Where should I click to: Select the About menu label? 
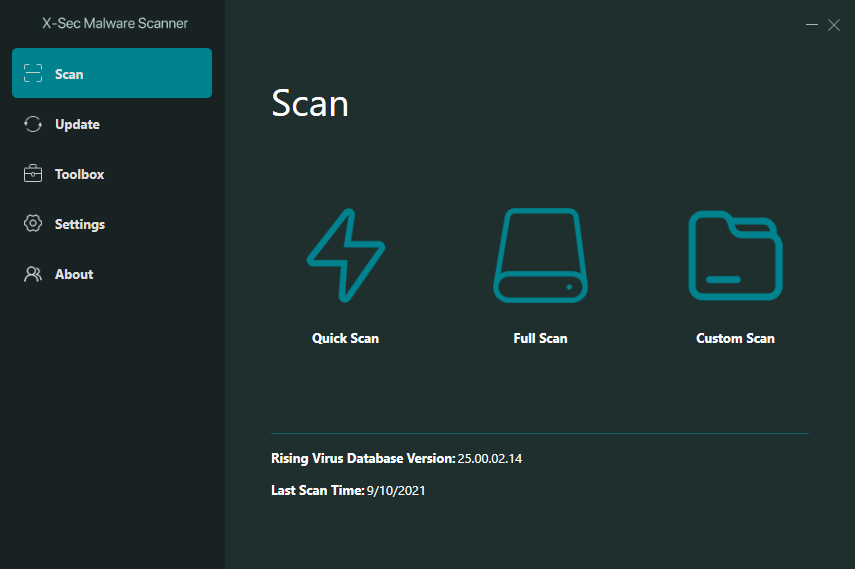[x=74, y=274]
